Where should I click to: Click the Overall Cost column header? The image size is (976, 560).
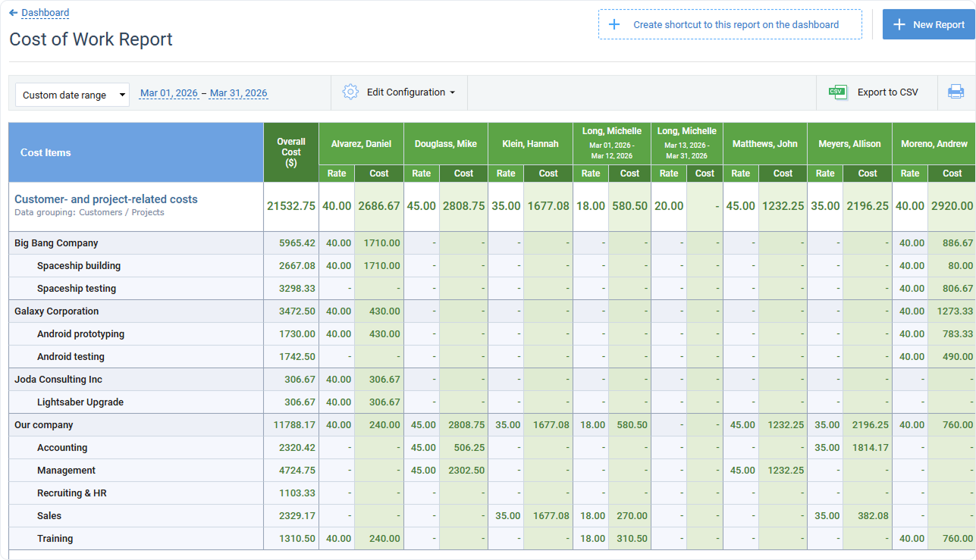pyautogui.click(x=291, y=152)
